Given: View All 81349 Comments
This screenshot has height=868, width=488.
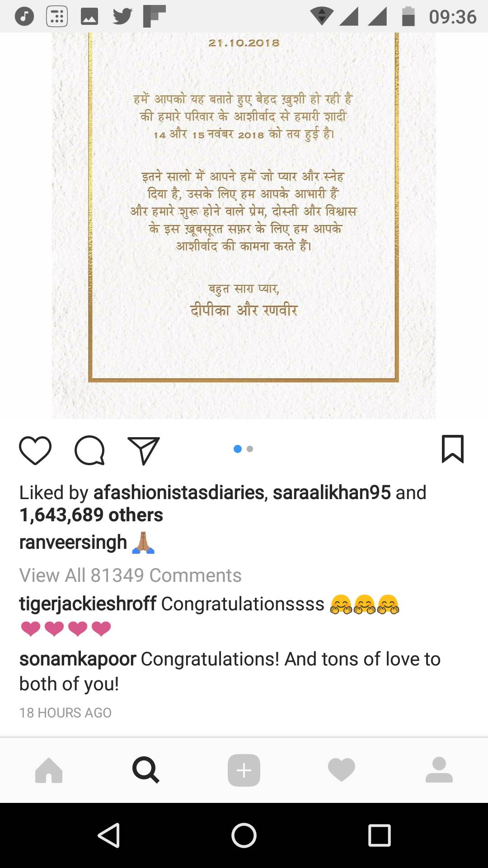Looking at the screenshot, I should pyautogui.click(x=130, y=576).
